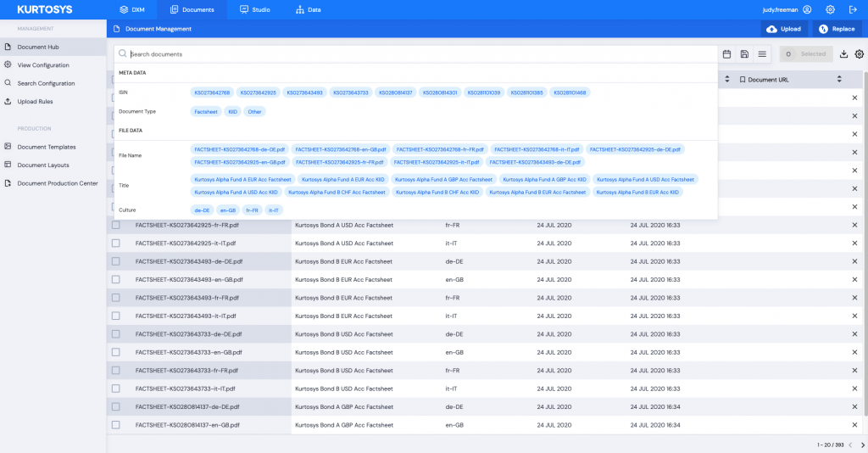This screenshot has width=868, height=453.
Task: Click the View Configuration gear icon
Action: click(x=8, y=64)
